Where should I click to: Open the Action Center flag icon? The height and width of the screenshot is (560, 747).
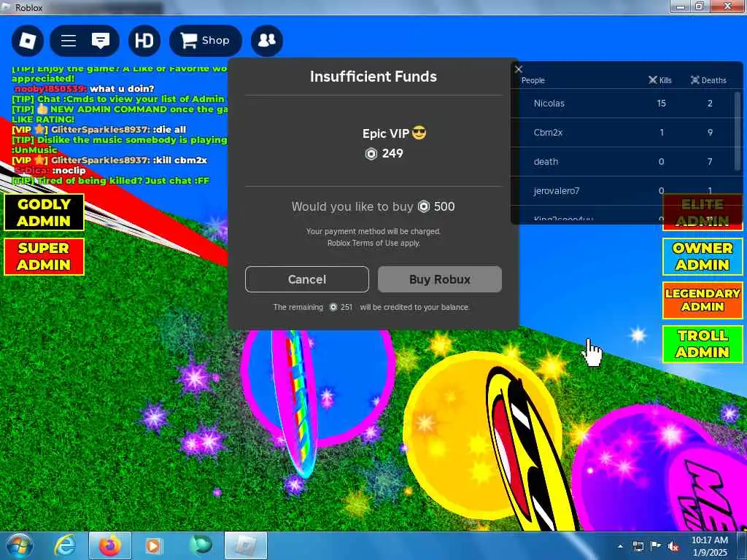(656, 546)
